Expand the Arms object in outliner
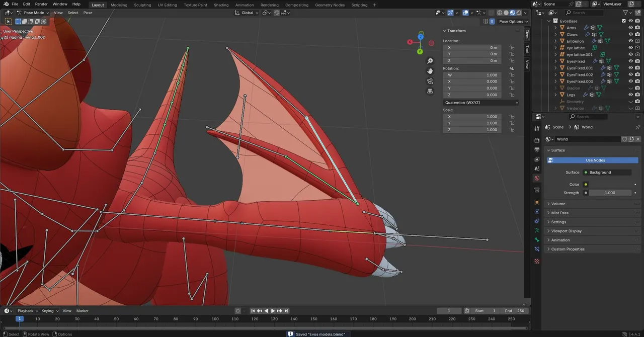This screenshot has width=644, height=337. coord(556,28)
